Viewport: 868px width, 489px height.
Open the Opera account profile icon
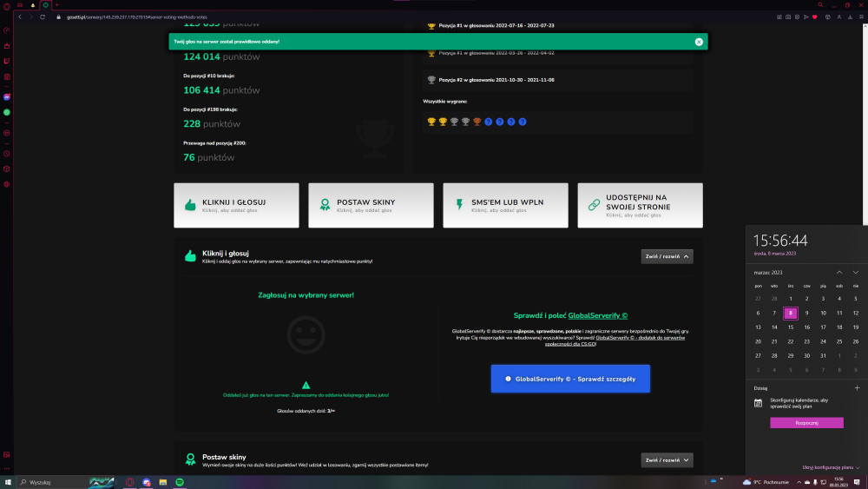[839, 17]
